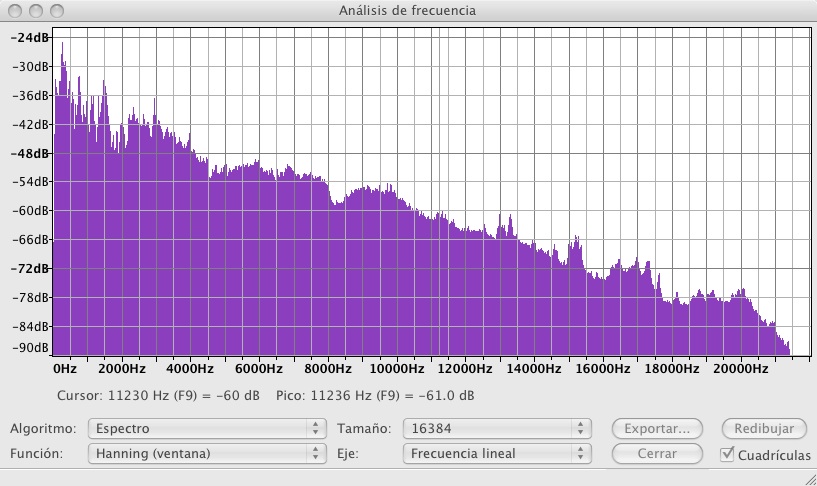Click the -48dB axis label
This screenshot has height=486, width=817.
coord(31,154)
